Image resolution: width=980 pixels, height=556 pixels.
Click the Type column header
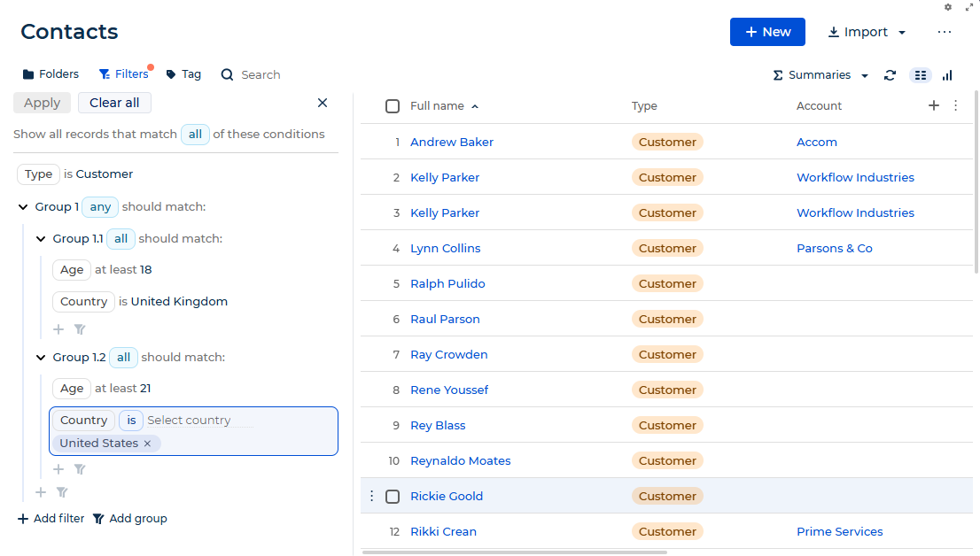(x=644, y=106)
